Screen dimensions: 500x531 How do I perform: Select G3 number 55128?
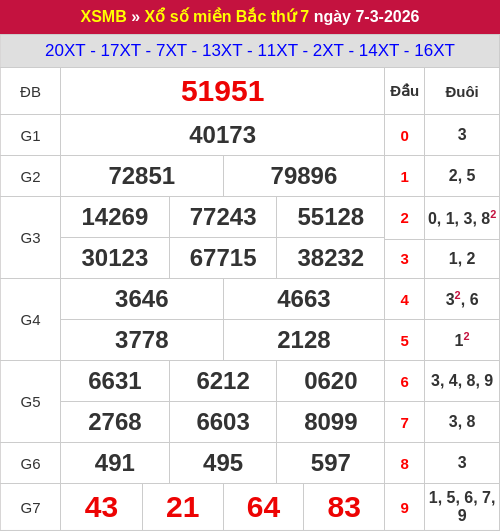pos(331,217)
